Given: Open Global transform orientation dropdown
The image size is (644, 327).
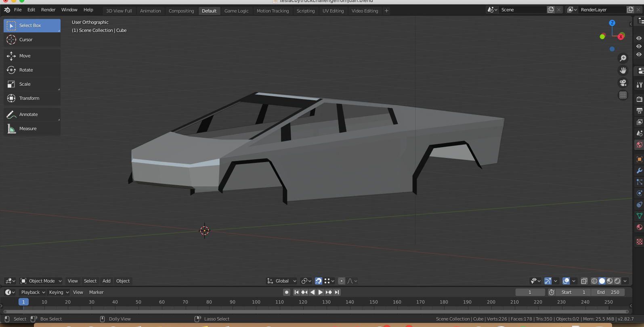Looking at the screenshot, I should 282,281.
